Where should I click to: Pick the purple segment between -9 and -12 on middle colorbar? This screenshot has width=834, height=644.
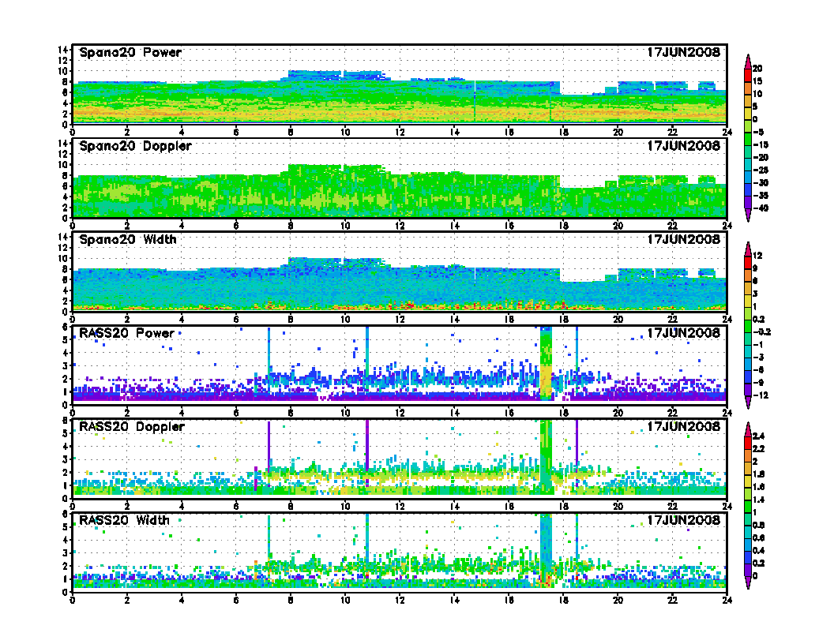(748, 390)
